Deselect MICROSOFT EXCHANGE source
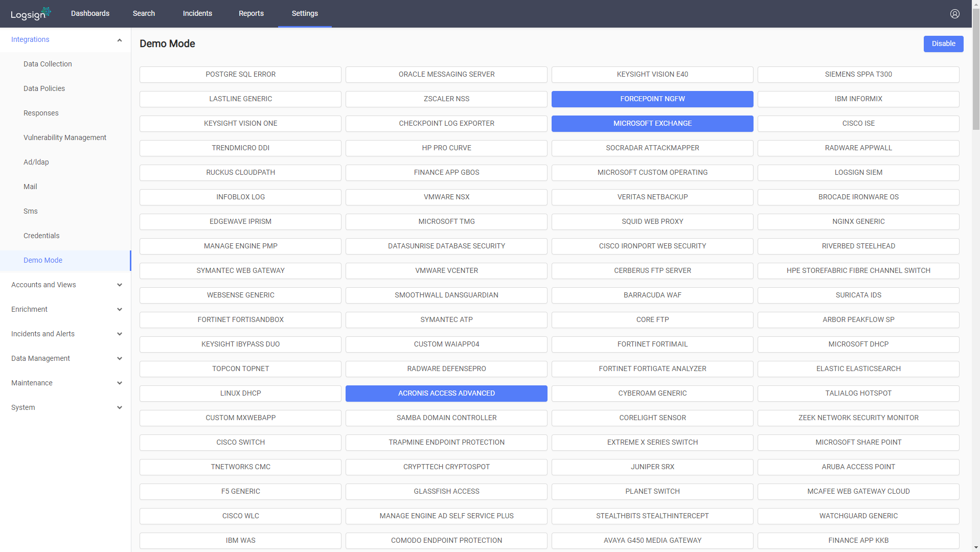980x552 pixels. 652,124
